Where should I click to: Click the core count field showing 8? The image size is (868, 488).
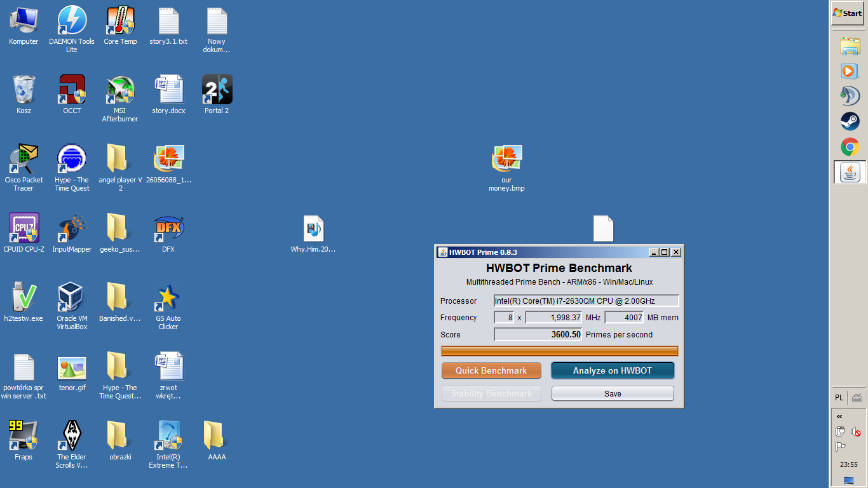(504, 317)
